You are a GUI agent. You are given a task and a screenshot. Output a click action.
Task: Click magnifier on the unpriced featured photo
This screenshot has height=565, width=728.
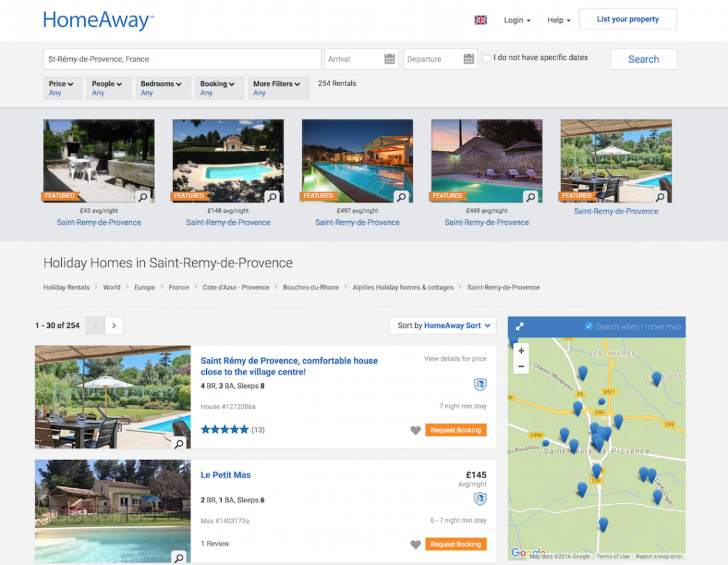coord(660,197)
